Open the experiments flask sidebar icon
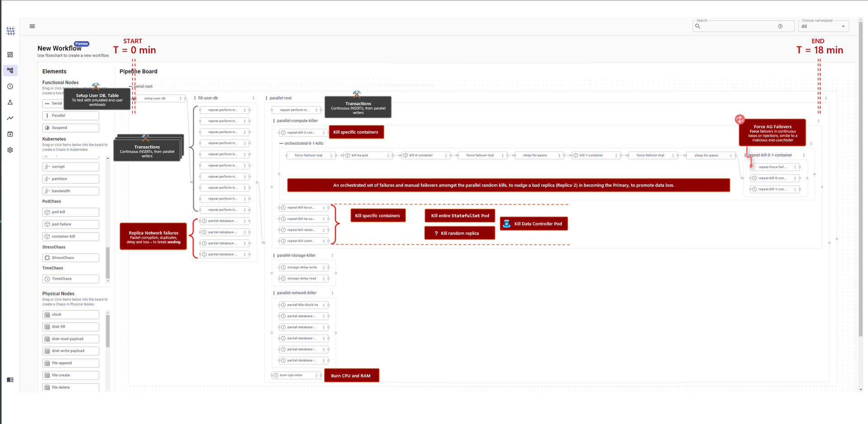Screen dimensions: 868x424 click(x=10, y=103)
